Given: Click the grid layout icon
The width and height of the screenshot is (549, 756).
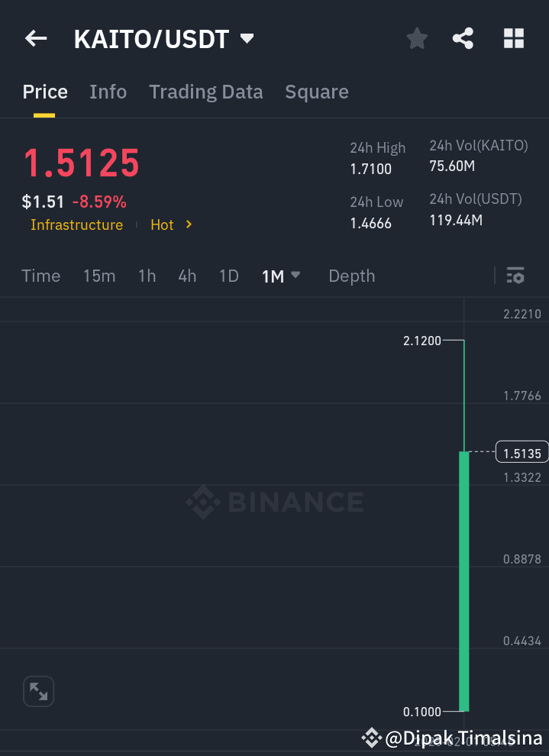Looking at the screenshot, I should (513, 37).
